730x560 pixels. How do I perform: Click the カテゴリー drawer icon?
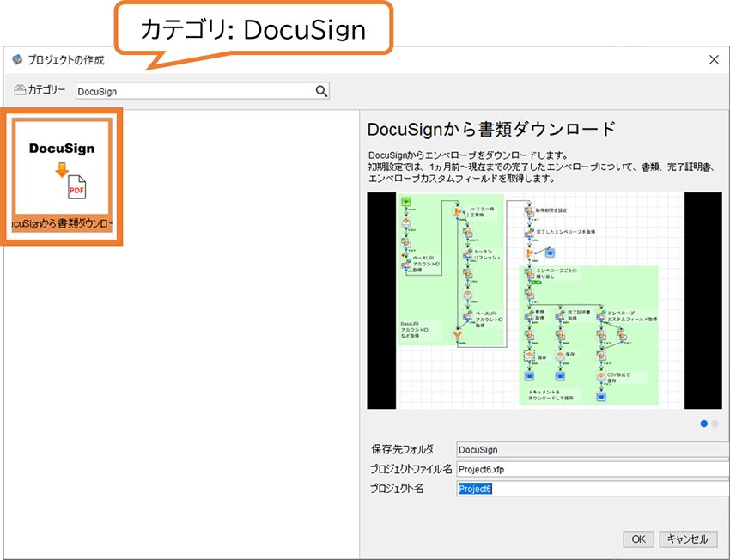click(x=20, y=90)
